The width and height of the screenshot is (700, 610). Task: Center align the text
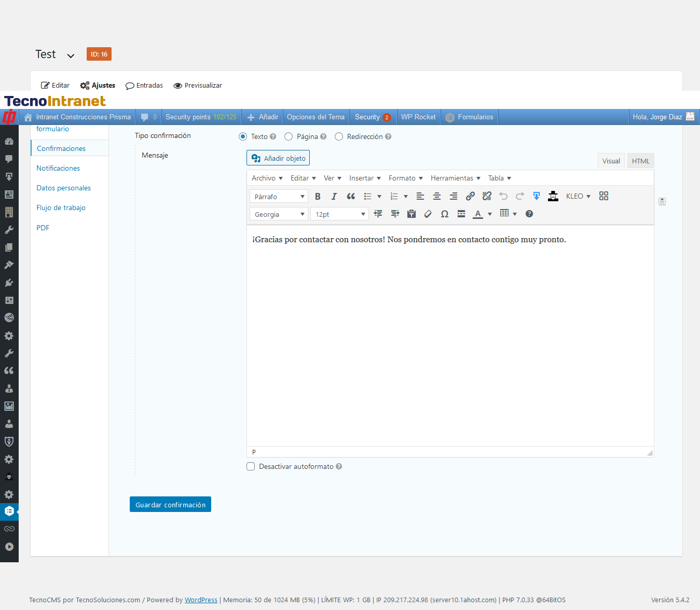tap(437, 196)
